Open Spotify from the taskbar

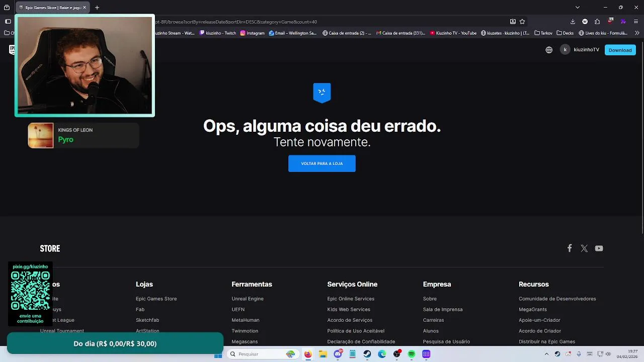click(x=412, y=354)
